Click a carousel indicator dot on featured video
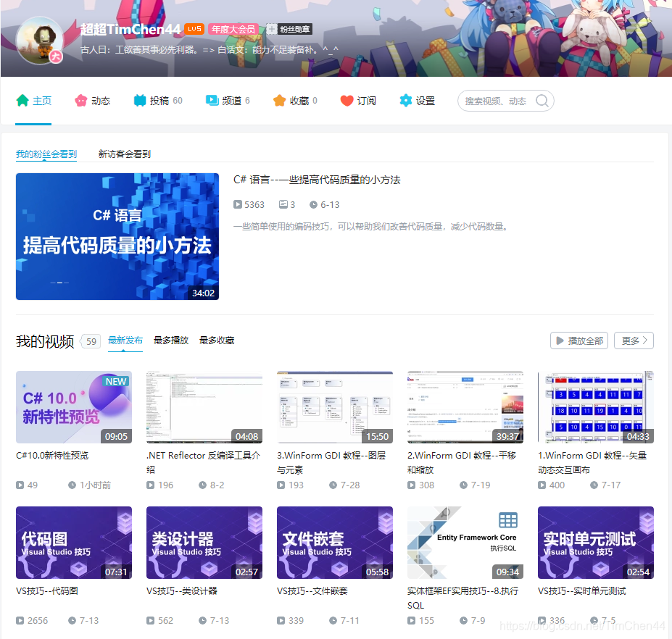Viewport: 672px width, 639px height. tap(59, 283)
